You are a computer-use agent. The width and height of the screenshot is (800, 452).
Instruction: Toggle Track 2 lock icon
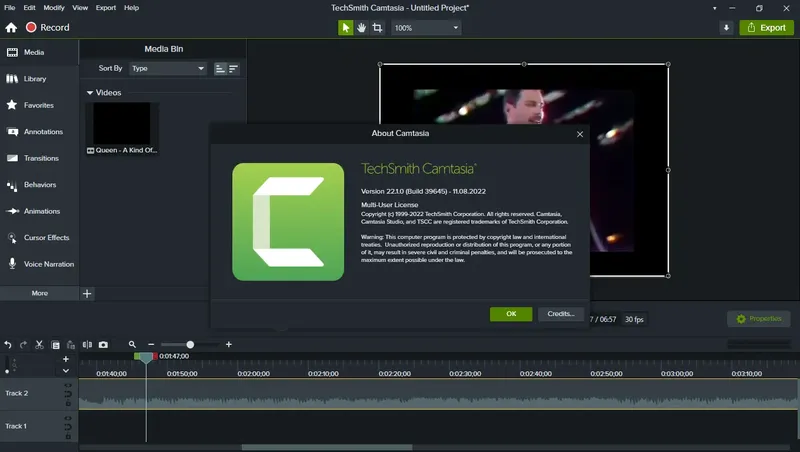[x=68, y=403]
